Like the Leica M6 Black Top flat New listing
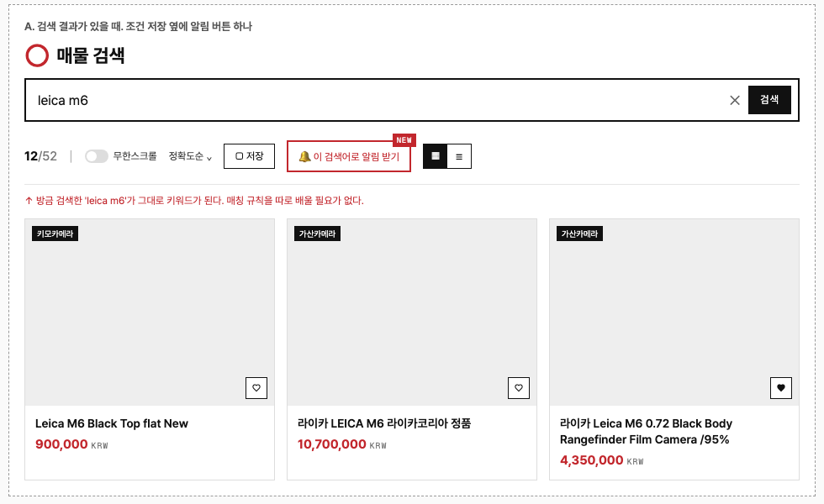The height and width of the screenshot is (504, 824). [x=256, y=388]
